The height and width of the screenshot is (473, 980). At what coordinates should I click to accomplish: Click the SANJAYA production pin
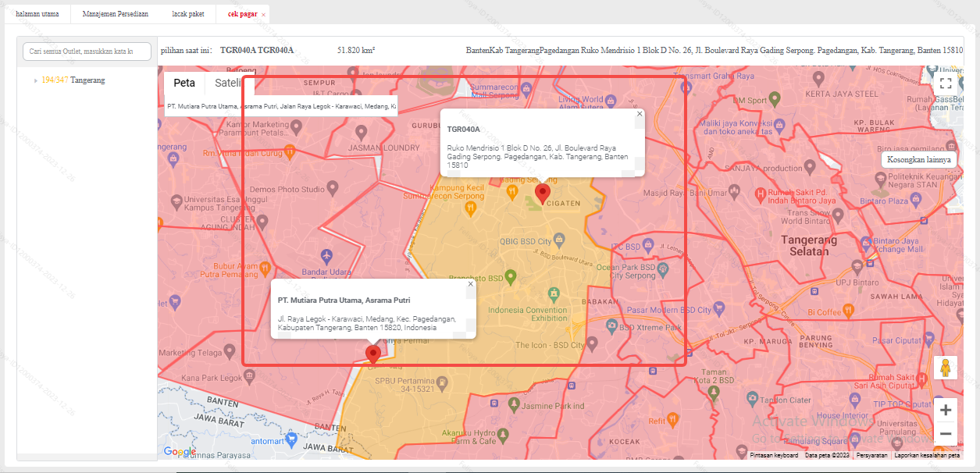(x=811, y=168)
